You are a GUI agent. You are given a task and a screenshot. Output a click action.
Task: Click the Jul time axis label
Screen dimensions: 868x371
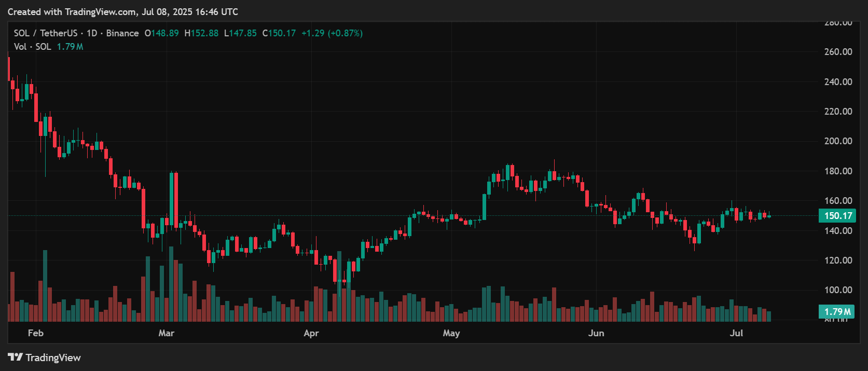click(736, 333)
